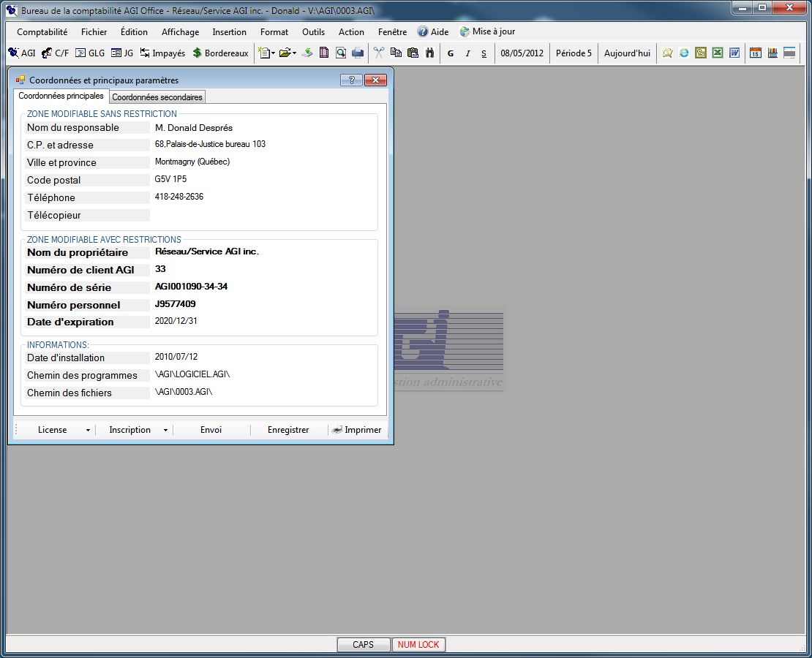The image size is (812, 658).
Task: Click the gray window panel icon
Action: click(789, 53)
